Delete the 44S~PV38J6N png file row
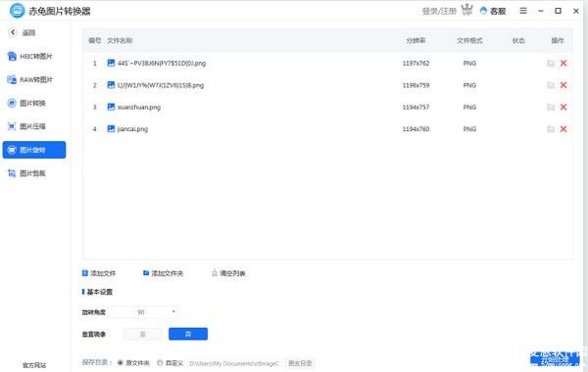 [x=563, y=64]
